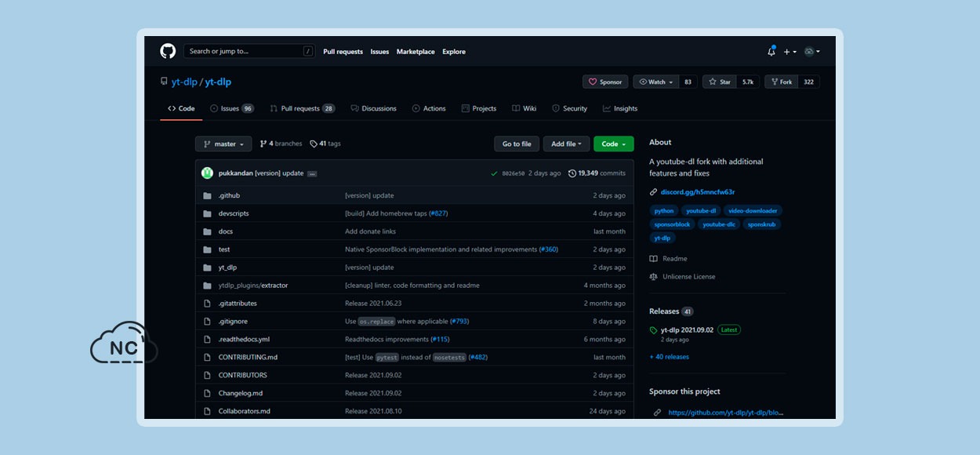
Task: View the 19,349 commits history
Action: pyautogui.click(x=597, y=173)
